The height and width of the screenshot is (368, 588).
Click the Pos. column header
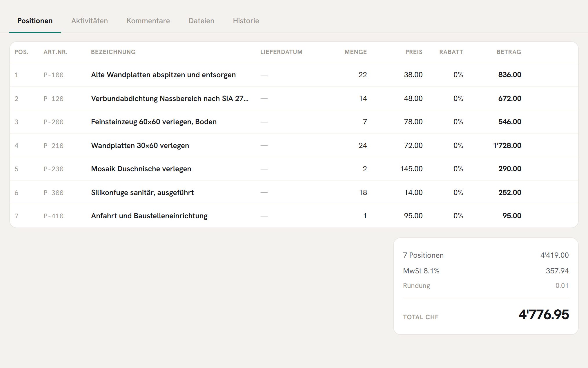[21, 52]
